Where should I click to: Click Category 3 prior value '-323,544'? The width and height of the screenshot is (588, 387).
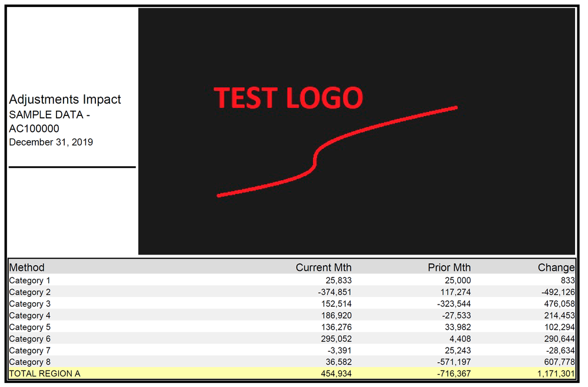pyautogui.click(x=454, y=304)
